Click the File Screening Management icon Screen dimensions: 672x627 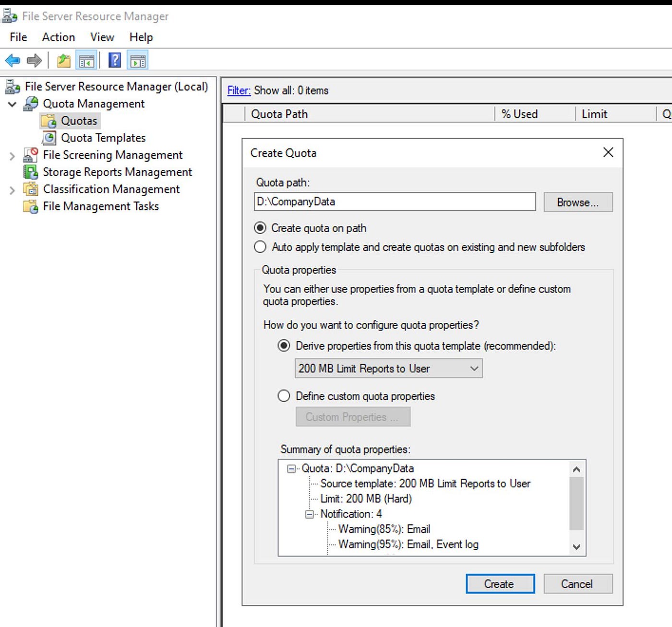[x=31, y=155]
